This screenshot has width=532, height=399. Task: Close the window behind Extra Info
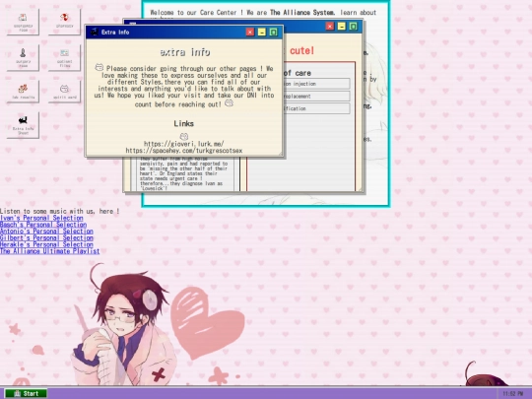pyautogui.click(x=330, y=27)
